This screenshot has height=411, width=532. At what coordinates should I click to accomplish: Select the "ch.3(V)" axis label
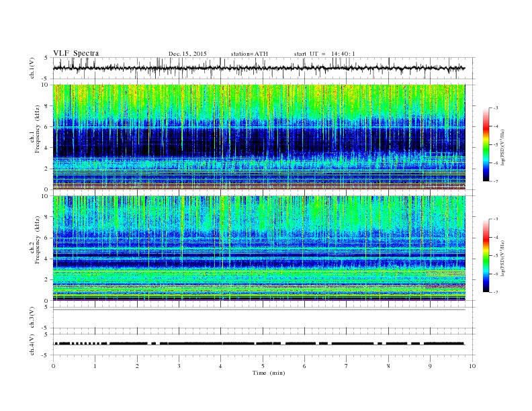[32, 318]
